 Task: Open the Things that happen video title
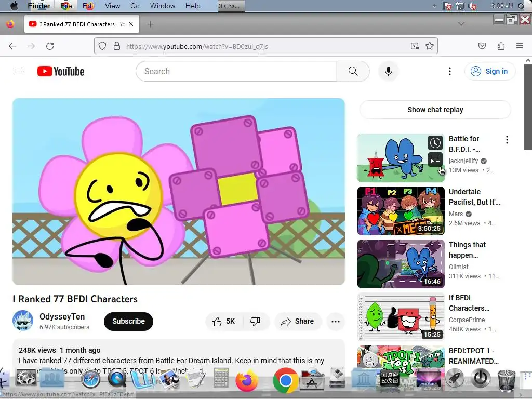467,250
